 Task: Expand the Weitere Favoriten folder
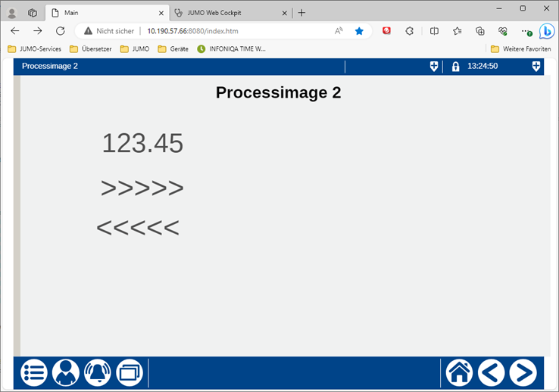520,48
